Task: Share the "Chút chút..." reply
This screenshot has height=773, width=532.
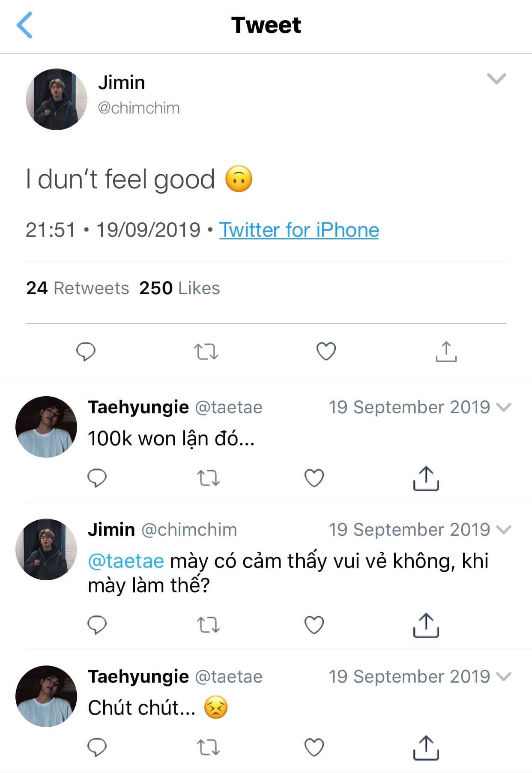Action: tap(426, 747)
